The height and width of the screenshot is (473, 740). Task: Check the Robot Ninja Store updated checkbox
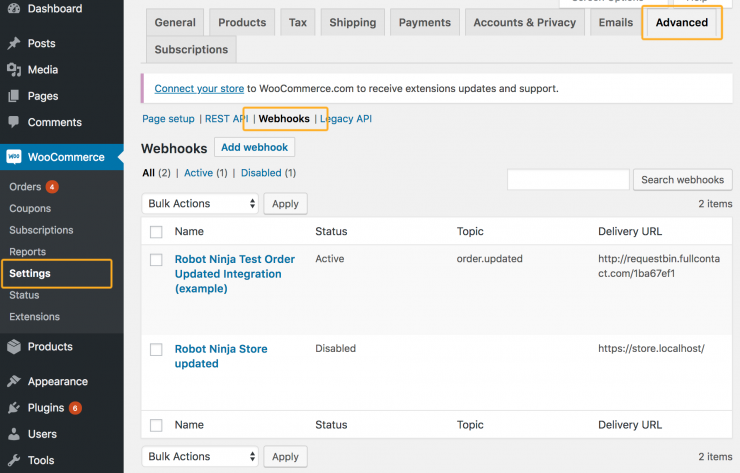point(156,349)
